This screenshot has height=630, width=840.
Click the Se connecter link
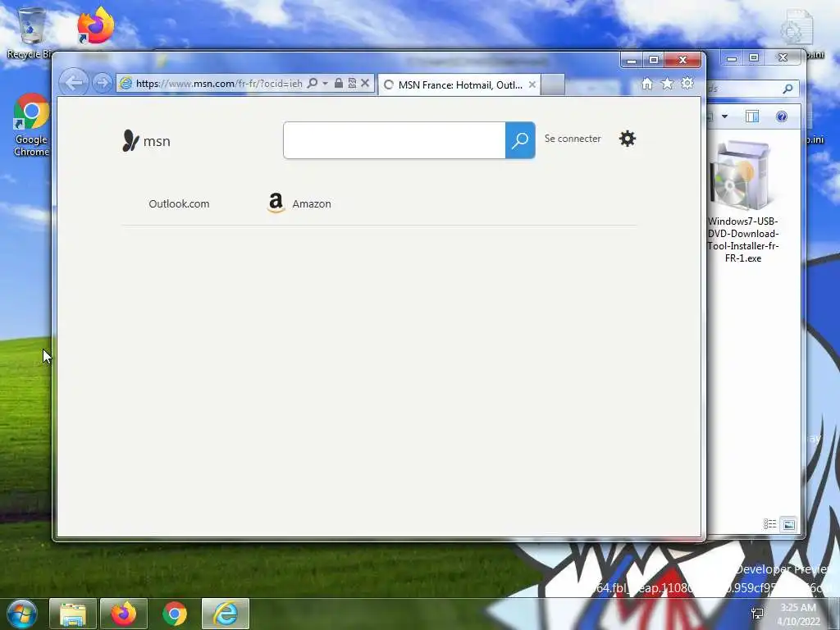pyautogui.click(x=573, y=139)
